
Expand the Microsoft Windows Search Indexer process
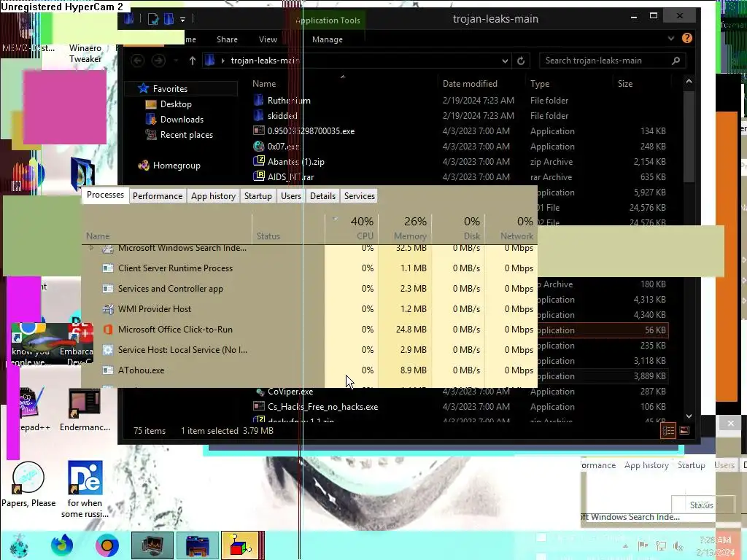click(91, 248)
